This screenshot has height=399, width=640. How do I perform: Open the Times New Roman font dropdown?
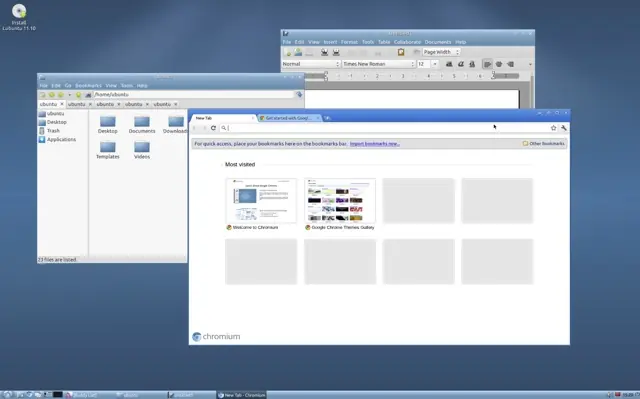(378, 64)
